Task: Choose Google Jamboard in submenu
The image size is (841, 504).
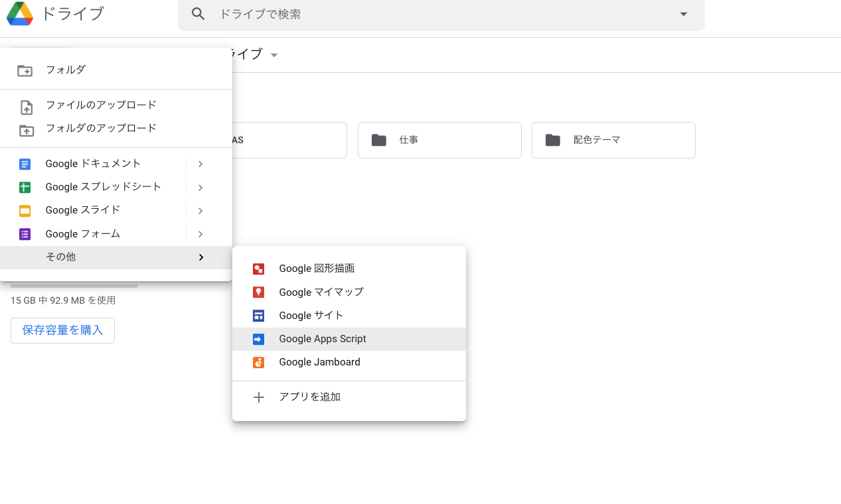Action: pos(349,362)
